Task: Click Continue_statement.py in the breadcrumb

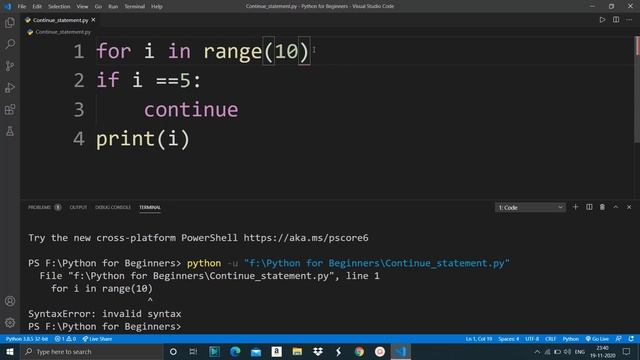Action: click(x=63, y=32)
